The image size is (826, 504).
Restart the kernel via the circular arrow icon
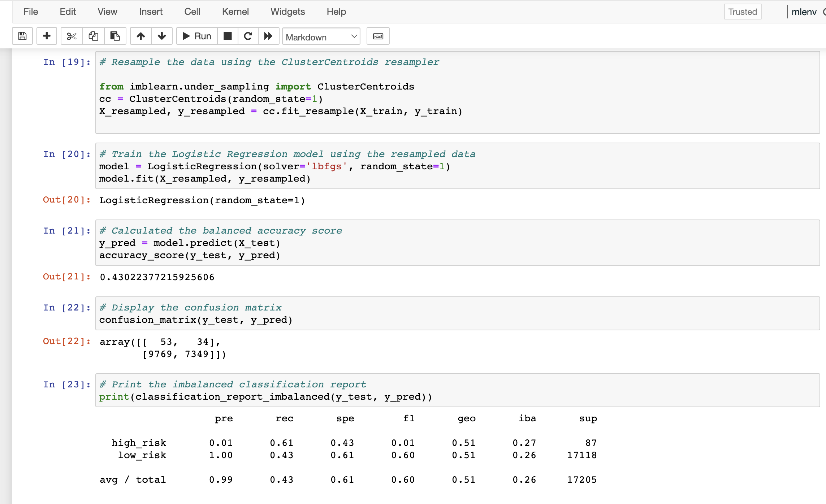248,36
